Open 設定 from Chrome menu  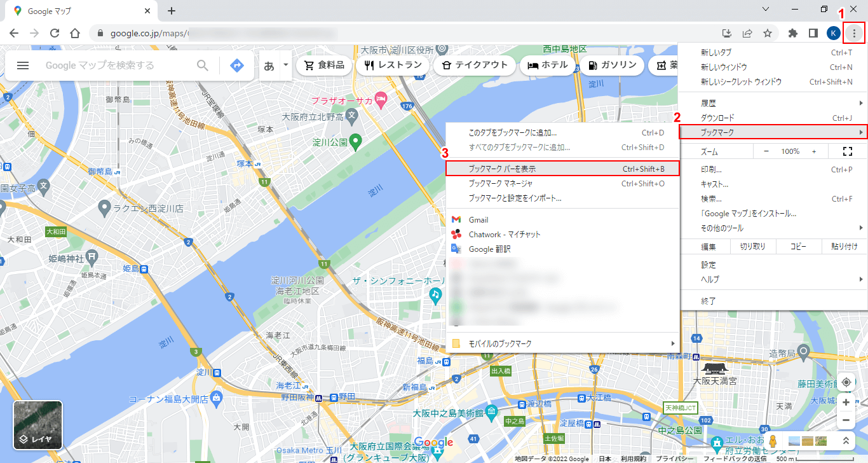coord(773,265)
